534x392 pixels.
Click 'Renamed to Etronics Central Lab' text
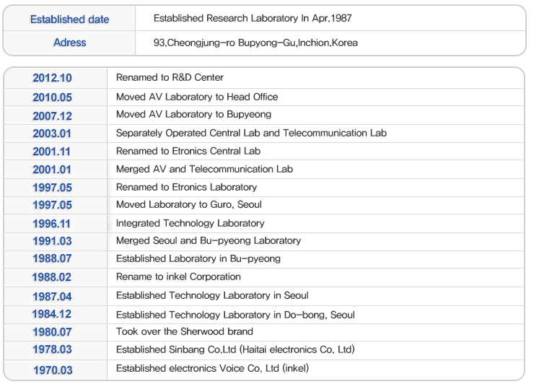point(188,151)
